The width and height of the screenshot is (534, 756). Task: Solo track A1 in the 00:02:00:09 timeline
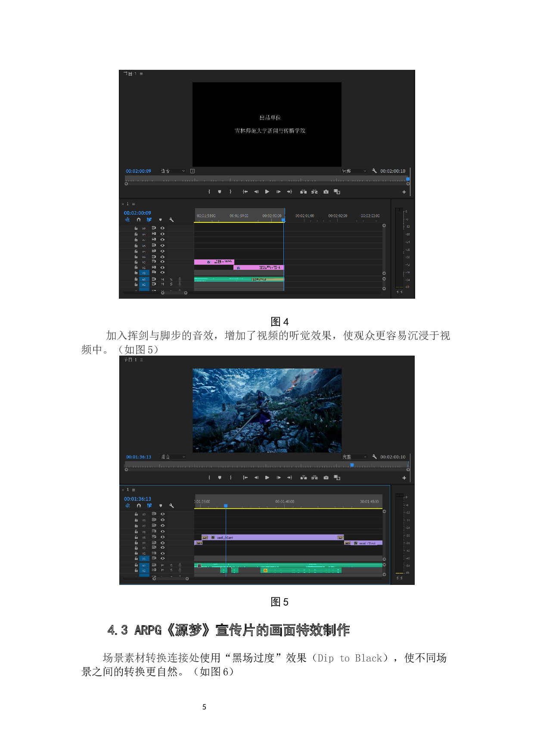pos(171,279)
